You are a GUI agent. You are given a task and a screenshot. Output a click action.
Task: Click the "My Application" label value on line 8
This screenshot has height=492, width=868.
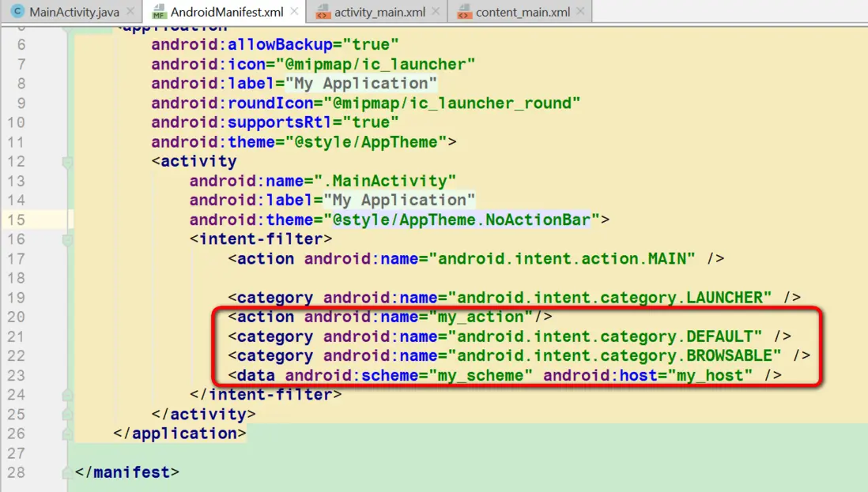pyautogui.click(x=361, y=84)
